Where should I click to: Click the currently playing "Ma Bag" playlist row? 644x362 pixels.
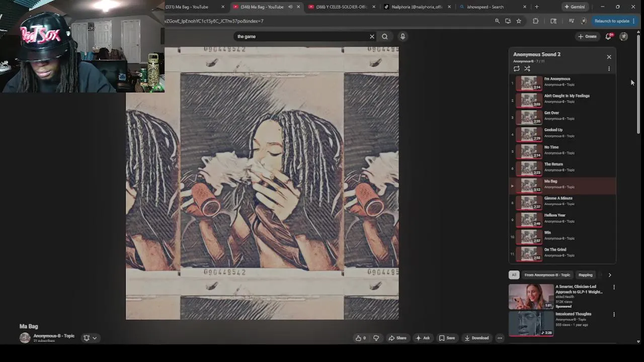pos(562,185)
